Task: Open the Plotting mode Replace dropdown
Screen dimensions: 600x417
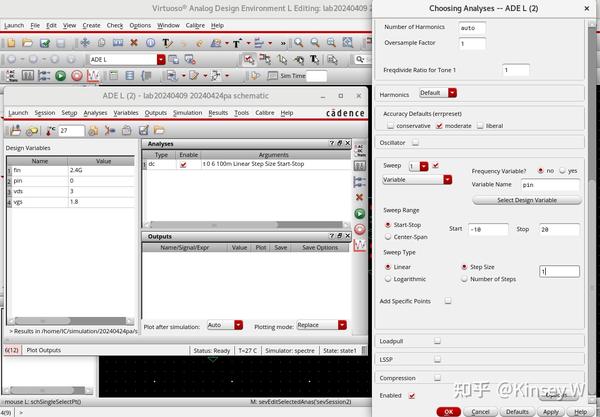Action: pos(321,325)
